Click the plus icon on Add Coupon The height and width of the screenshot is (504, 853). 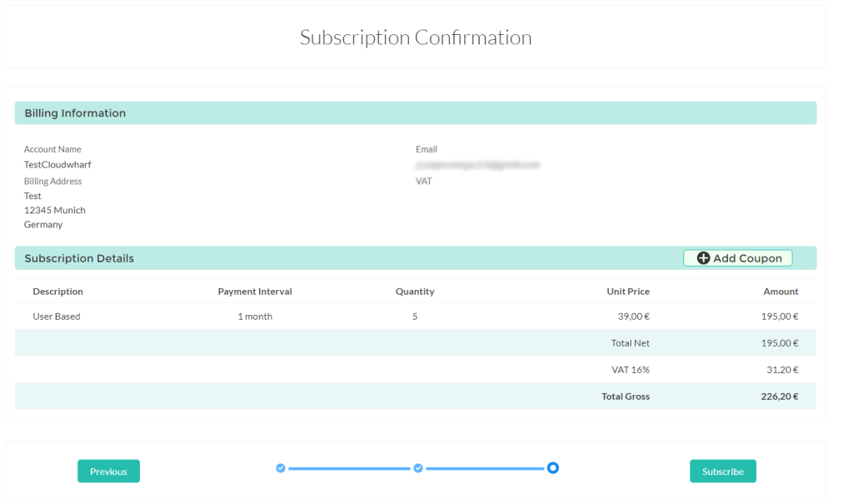[703, 258]
